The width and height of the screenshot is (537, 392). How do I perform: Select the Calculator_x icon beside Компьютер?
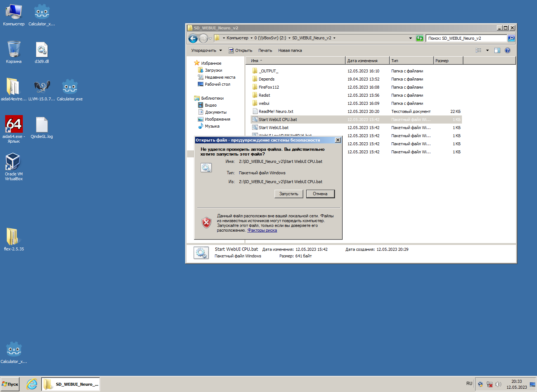click(42, 15)
